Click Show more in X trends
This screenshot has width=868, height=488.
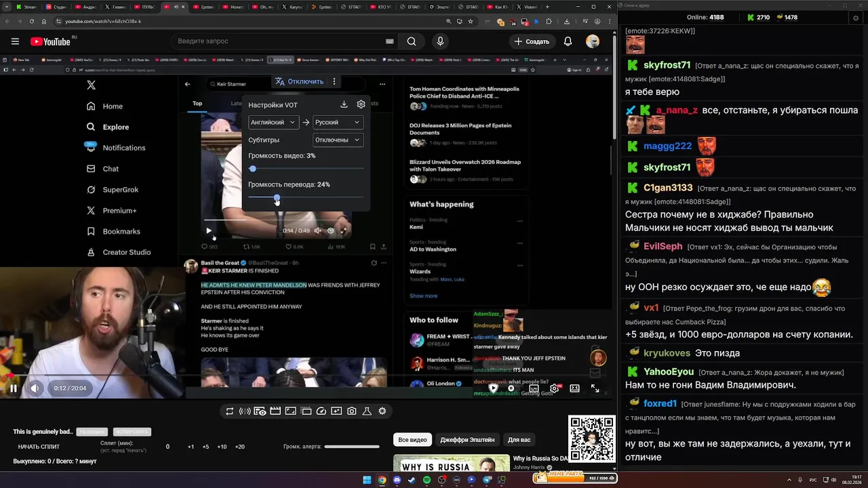tap(423, 296)
